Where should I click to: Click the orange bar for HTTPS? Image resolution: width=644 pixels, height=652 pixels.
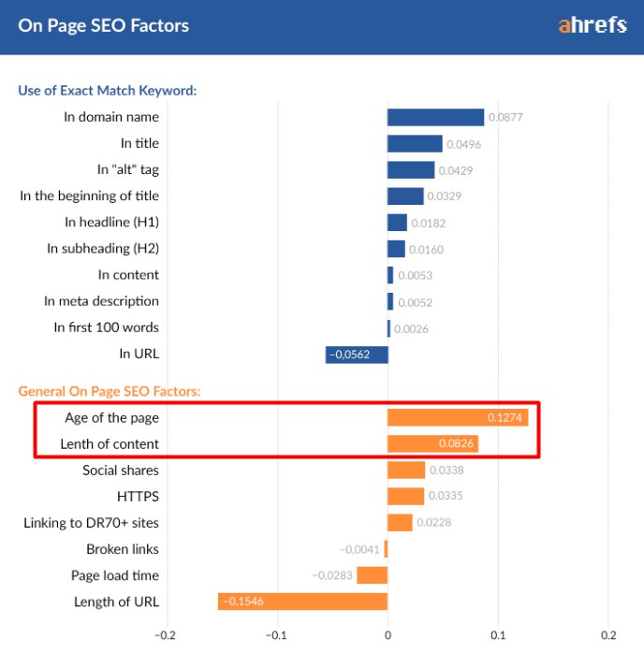point(406,497)
